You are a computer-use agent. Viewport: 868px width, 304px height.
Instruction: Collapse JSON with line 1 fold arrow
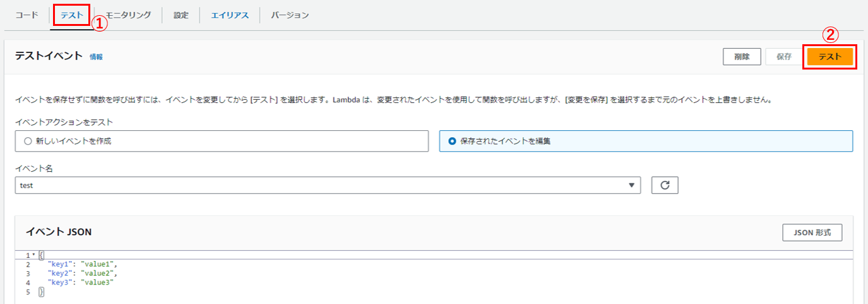33,255
